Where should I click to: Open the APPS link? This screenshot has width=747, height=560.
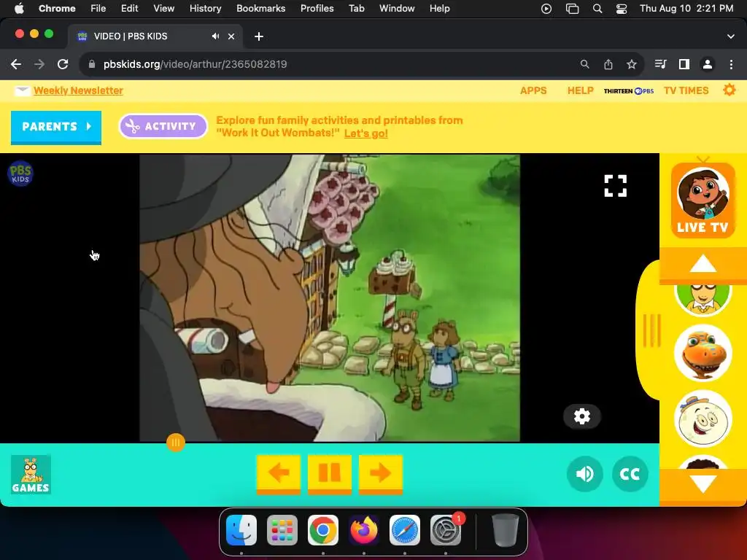(533, 90)
